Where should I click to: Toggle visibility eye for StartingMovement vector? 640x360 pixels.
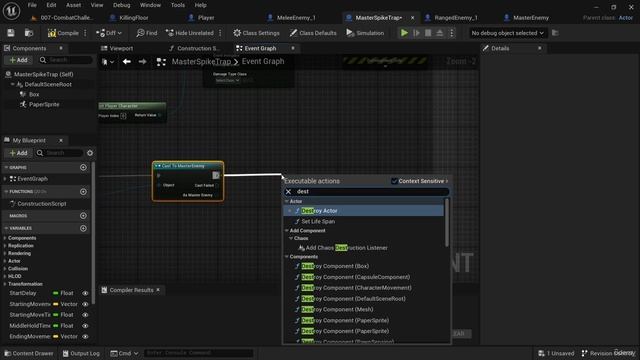pos(85,304)
